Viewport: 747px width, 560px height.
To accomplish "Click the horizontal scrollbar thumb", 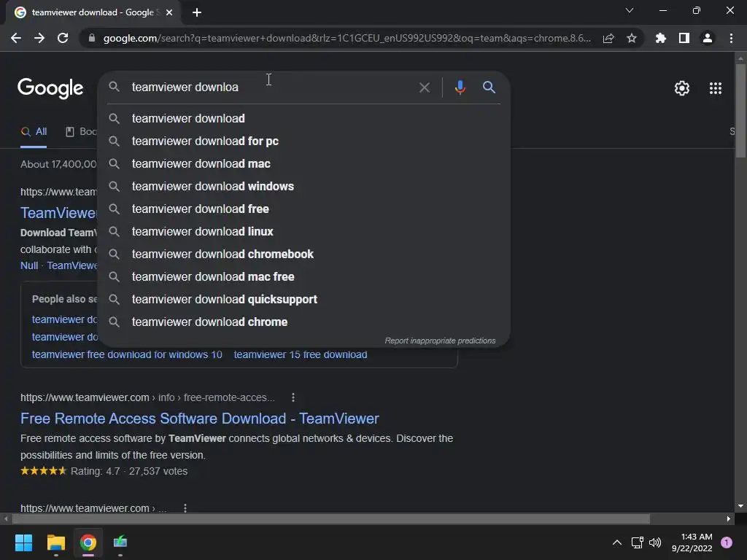I will [x=330, y=519].
